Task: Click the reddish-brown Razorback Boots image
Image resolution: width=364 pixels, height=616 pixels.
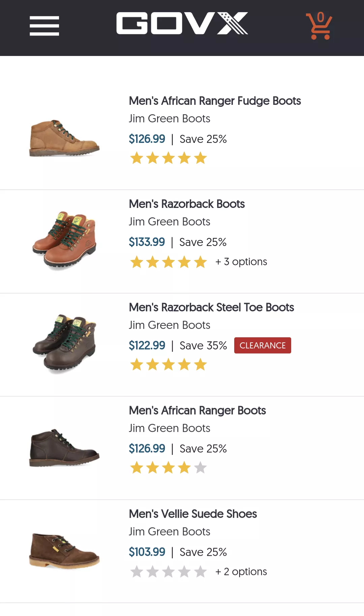Action: pyautogui.click(x=65, y=240)
